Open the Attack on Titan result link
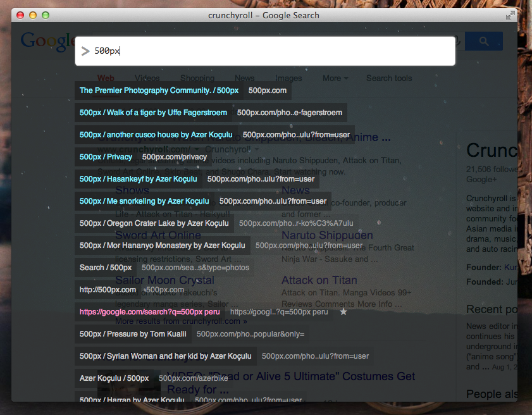 [319, 280]
